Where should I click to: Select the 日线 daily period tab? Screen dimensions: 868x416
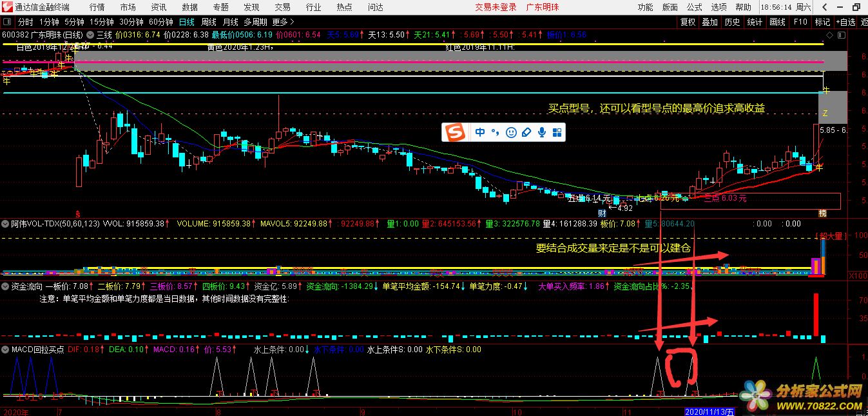188,22
